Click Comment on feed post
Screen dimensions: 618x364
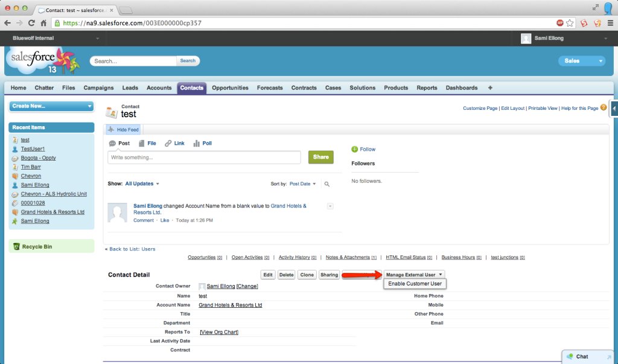coord(144,220)
